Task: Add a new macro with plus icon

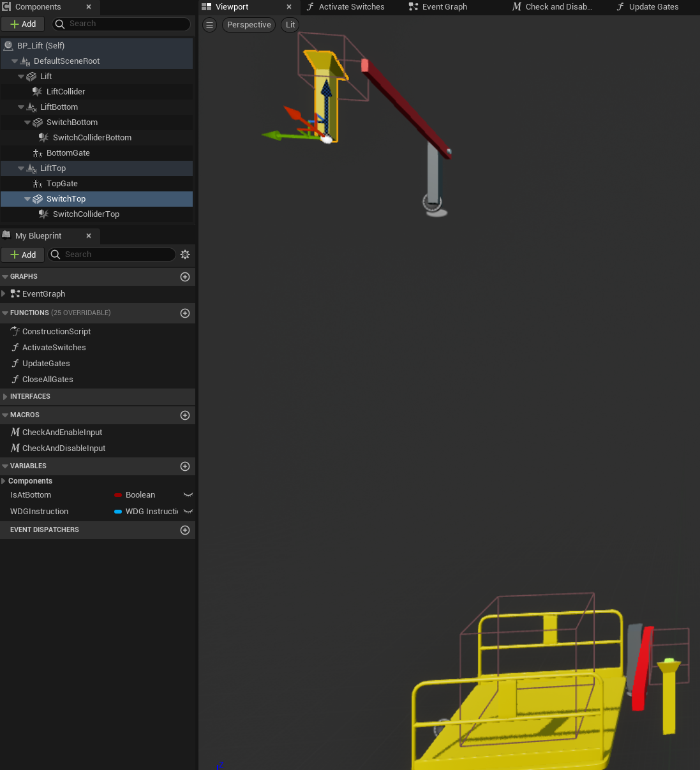Action: pyautogui.click(x=185, y=415)
